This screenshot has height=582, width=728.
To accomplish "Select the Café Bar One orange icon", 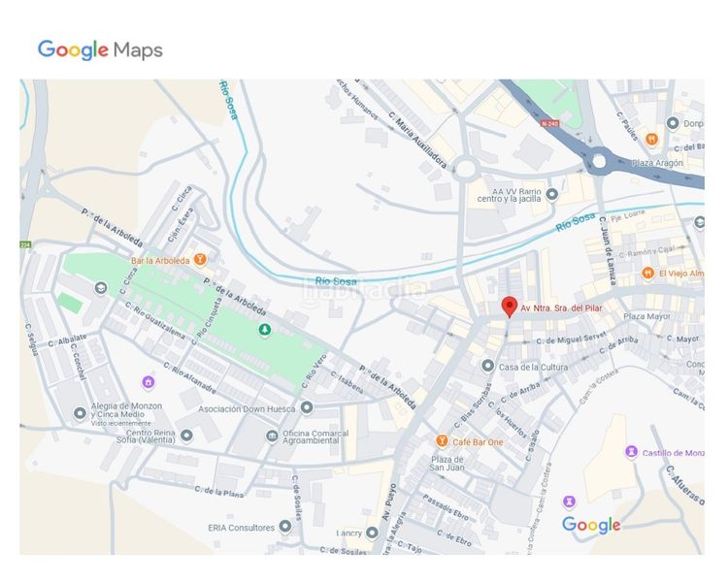I will pyautogui.click(x=442, y=441).
